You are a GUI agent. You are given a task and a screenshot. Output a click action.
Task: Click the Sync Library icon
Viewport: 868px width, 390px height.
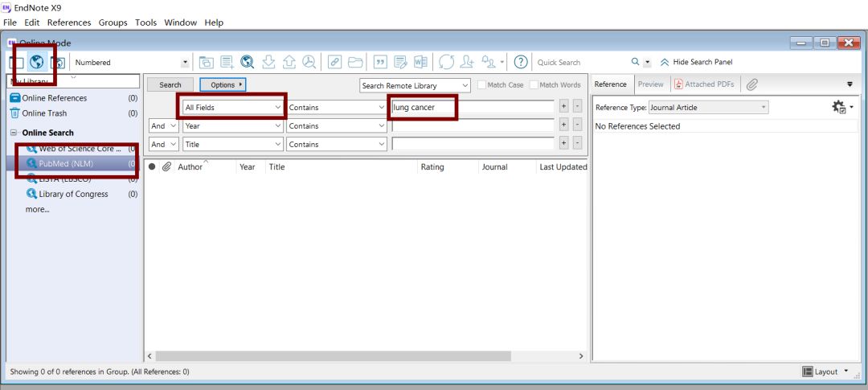point(446,62)
